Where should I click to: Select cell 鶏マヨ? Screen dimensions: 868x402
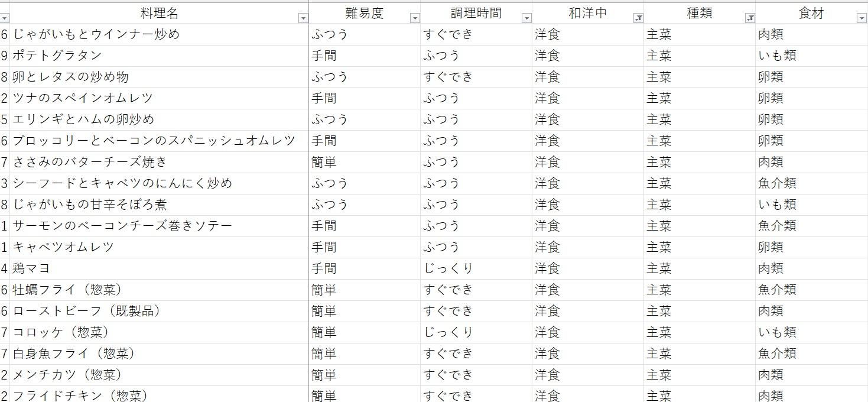[160, 268]
